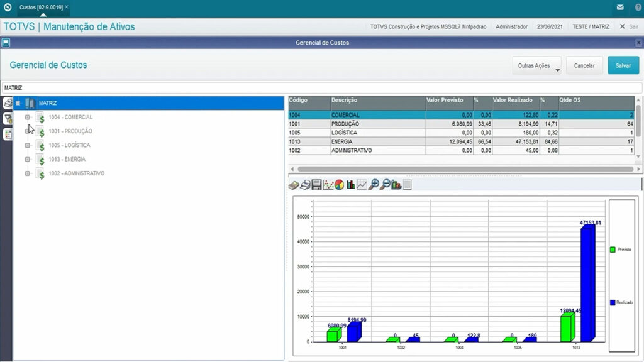Click the blank page icon in chart toolbar
Image resolution: width=644 pixels, height=362 pixels.
tap(407, 185)
